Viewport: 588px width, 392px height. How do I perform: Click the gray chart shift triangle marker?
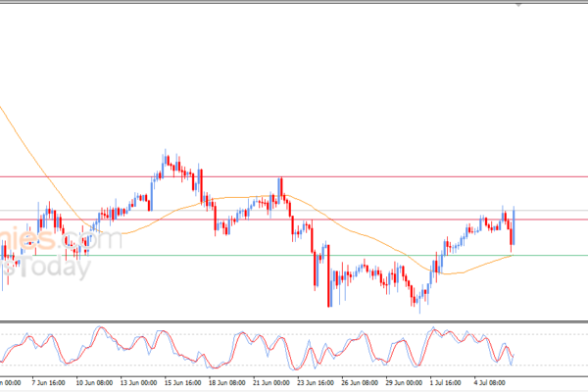pos(518,5)
